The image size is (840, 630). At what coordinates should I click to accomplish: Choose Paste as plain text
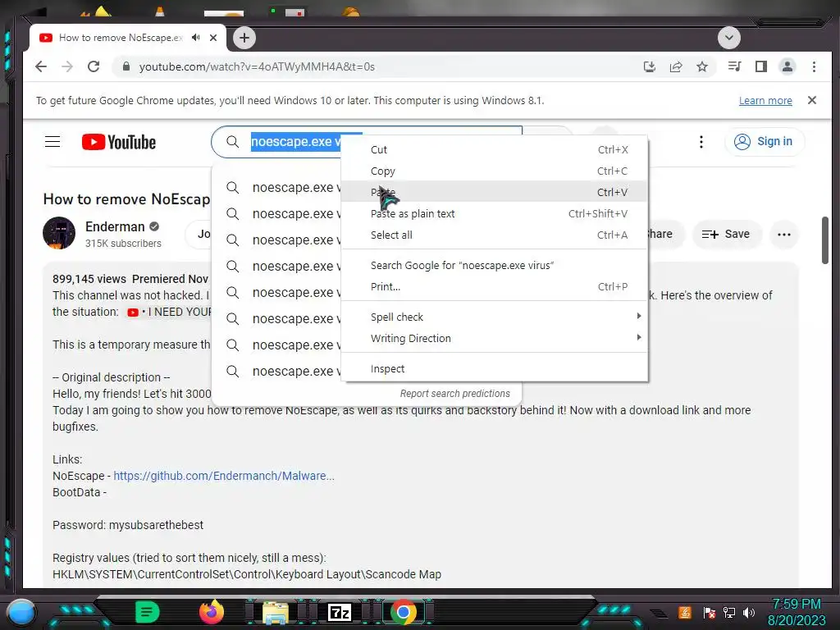tap(494, 213)
